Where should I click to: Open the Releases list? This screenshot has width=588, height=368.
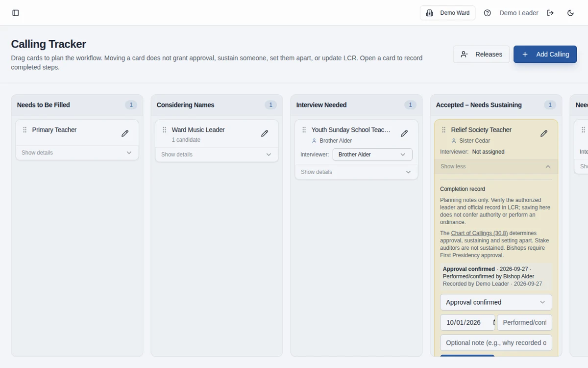coord(481,54)
